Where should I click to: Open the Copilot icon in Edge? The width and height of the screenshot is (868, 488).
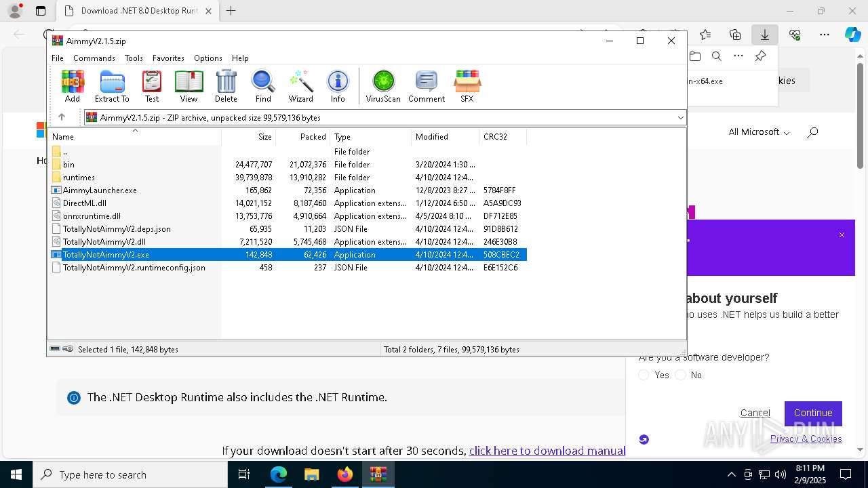pyautogui.click(x=852, y=35)
